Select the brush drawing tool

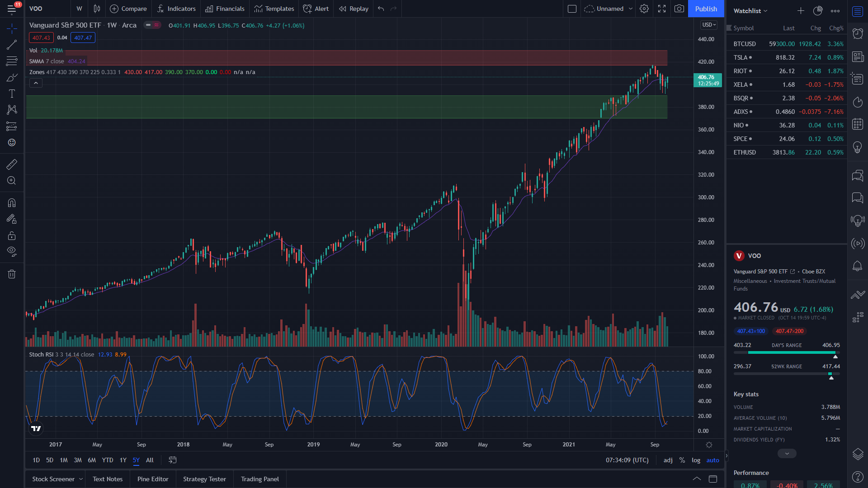click(12, 77)
